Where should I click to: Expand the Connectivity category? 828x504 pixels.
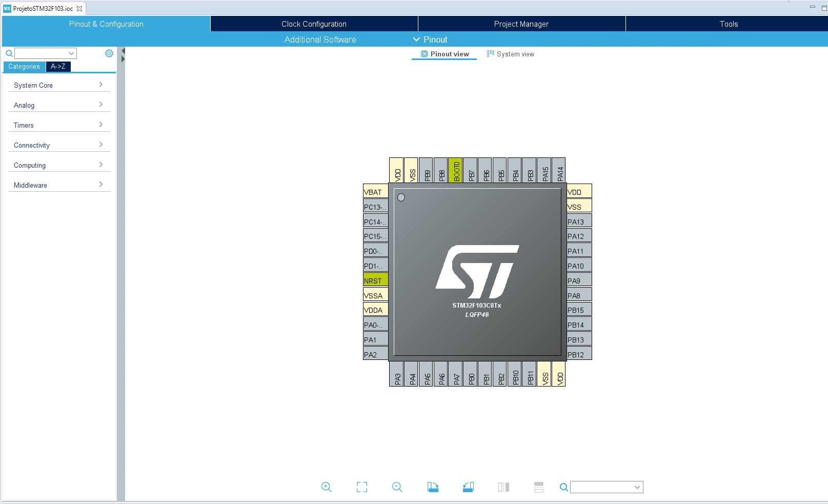(x=59, y=145)
